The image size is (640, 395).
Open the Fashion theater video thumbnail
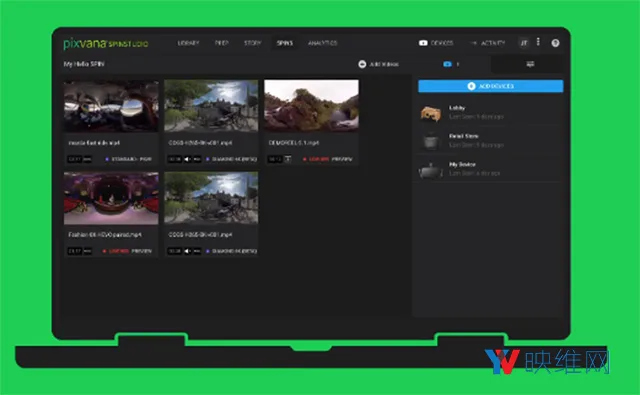pos(111,198)
